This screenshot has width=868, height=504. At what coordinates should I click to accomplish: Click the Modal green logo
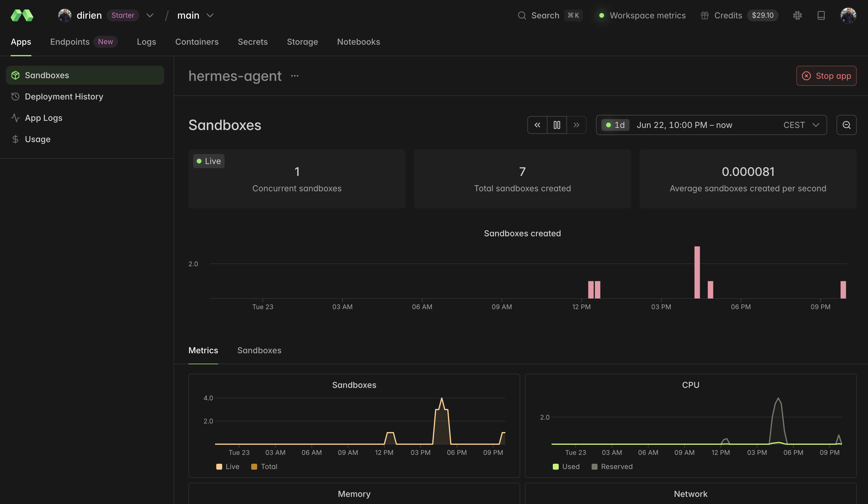click(22, 15)
